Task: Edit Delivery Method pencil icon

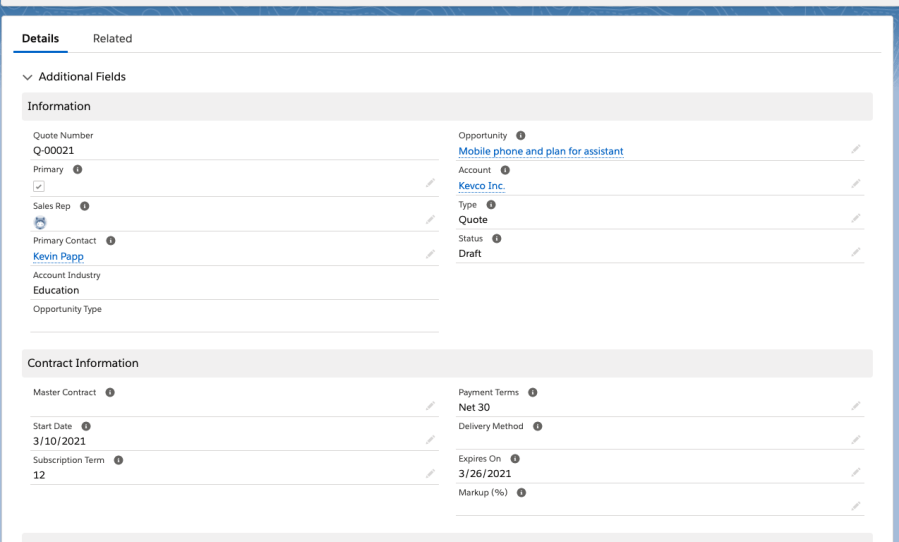Action: point(856,439)
